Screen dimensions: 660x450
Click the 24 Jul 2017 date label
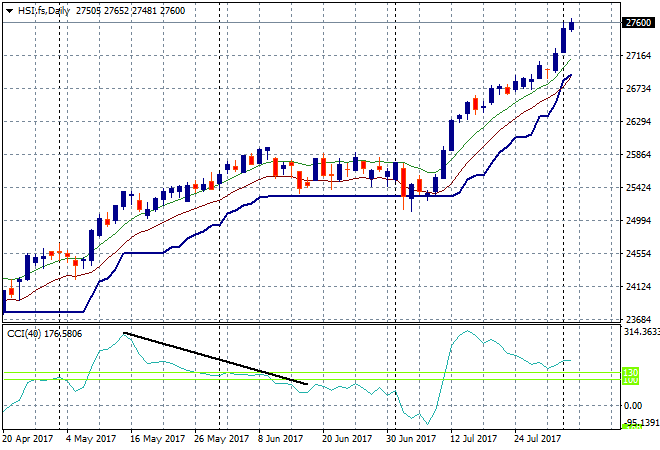pos(539,438)
